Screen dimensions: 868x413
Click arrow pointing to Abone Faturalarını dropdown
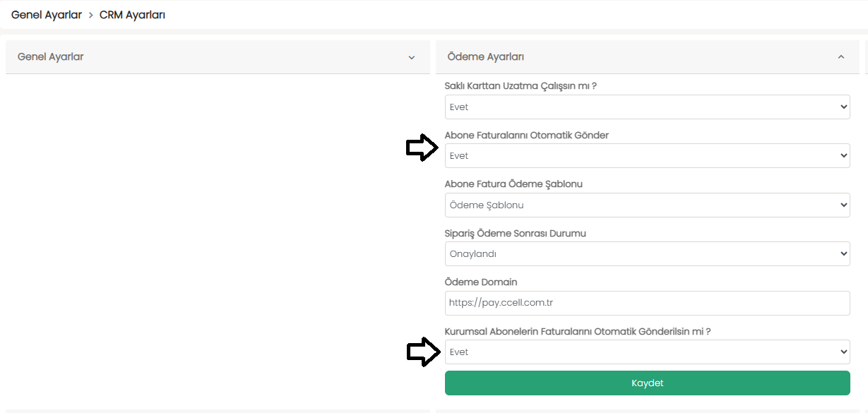[x=423, y=148]
